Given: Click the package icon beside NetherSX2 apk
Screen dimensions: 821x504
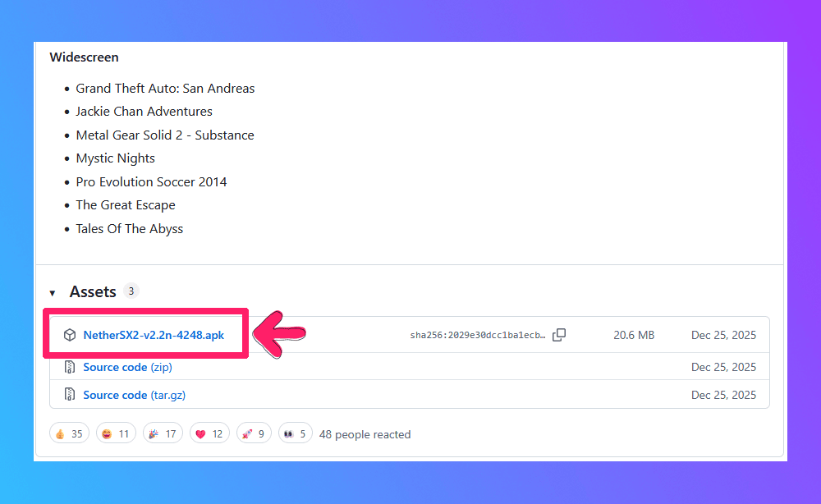Looking at the screenshot, I should coord(70,335).
